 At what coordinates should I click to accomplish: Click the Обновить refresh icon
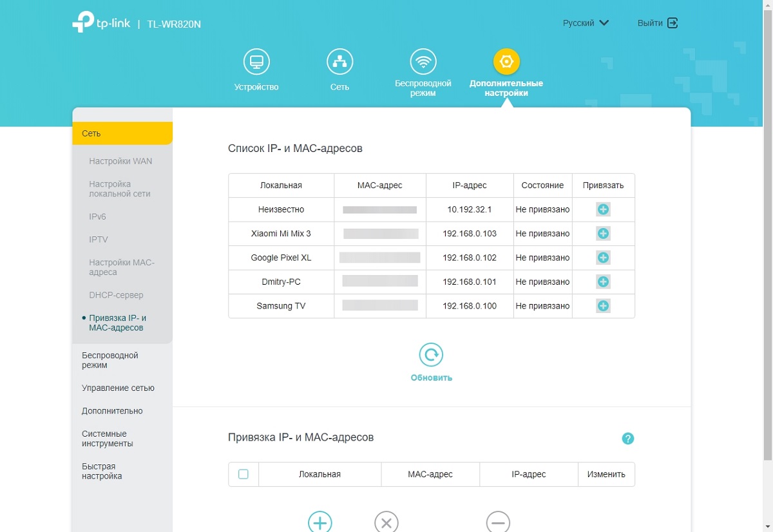[431, 354]
